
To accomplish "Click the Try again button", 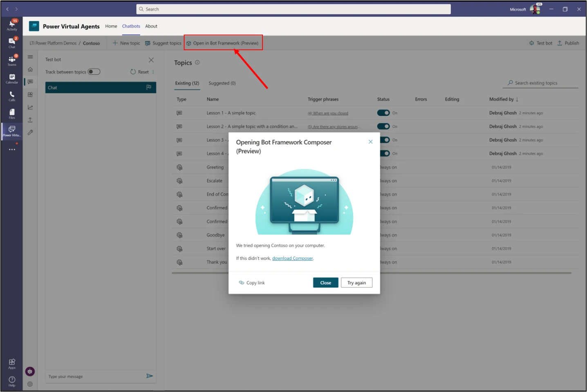I will tap(356, 283).
